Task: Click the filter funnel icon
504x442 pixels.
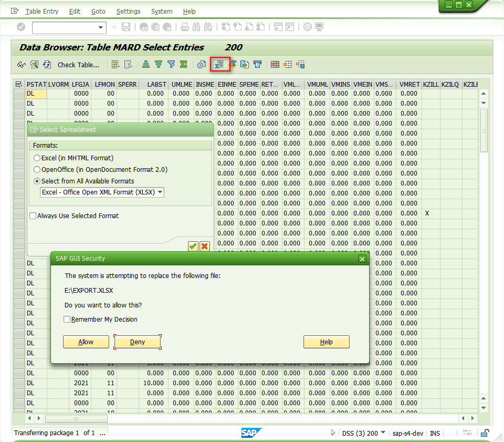Action: point(171,65)
